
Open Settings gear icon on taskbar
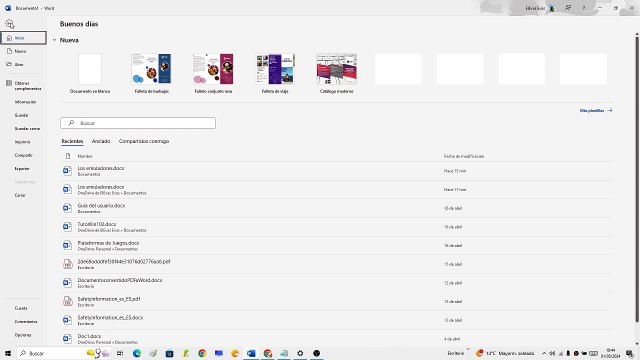pyautogui.click(x=300, y=353)
